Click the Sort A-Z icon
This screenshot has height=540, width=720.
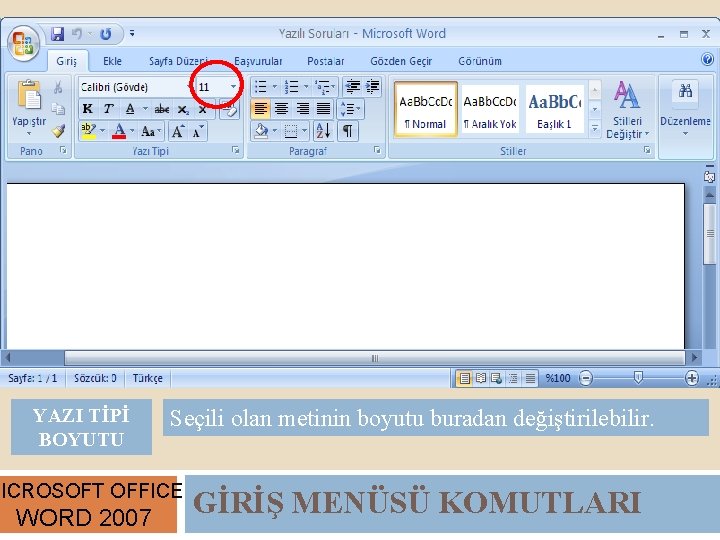click(x=323, y=131)
